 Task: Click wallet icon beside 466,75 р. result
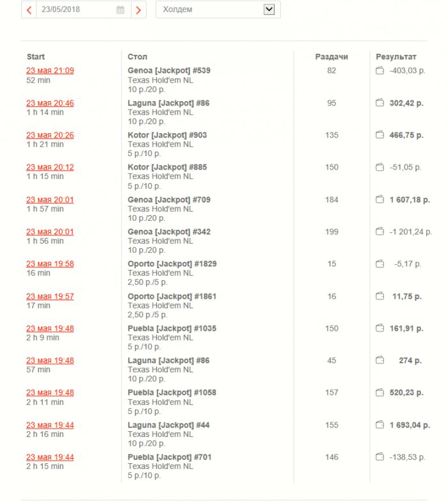click(380, 135)
